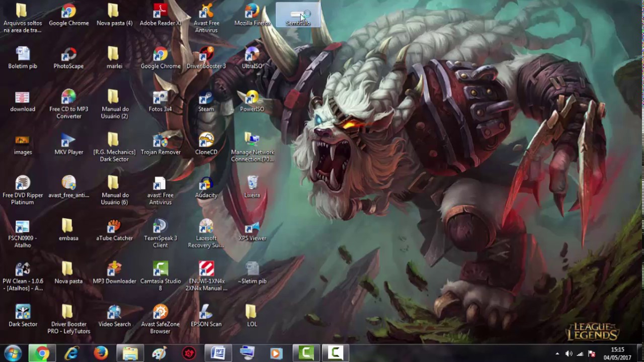Open the network signal tray icon
Viewport: 644px width, 362px height.
coord(580,354)
